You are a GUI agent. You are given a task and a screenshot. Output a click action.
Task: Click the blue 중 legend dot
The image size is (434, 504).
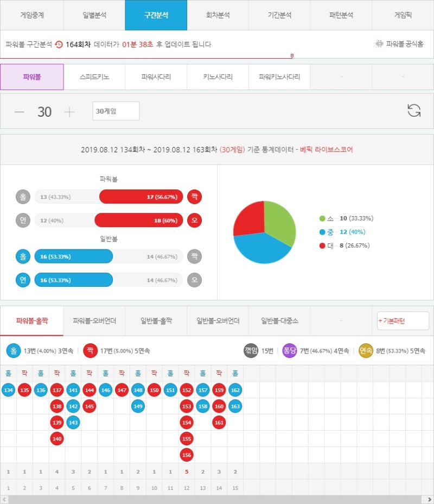tap(322, 232)
